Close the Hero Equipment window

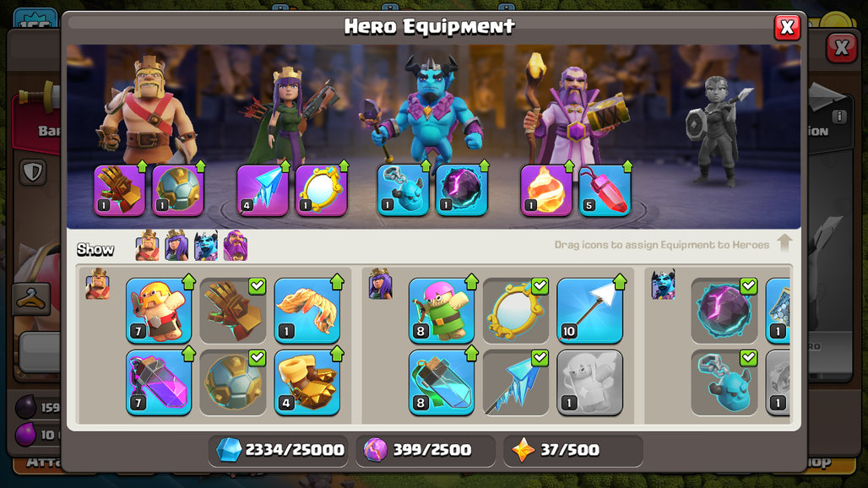point(787,27)
